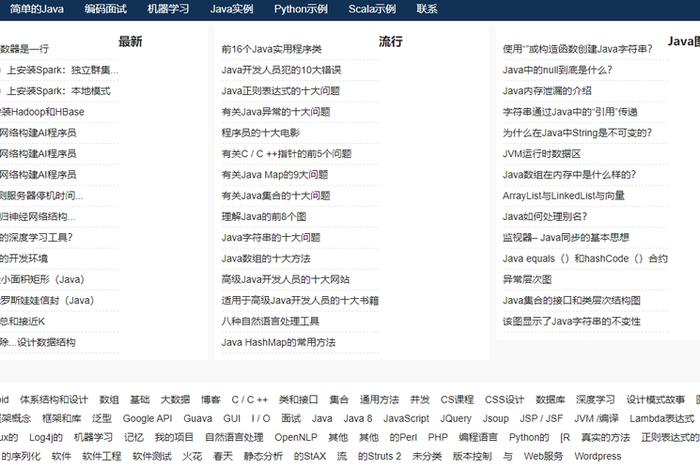Open the Spark 本地模式 install article
Viewport: 700px width, 470px height.
pyautogui.click(x=56, y=91)
